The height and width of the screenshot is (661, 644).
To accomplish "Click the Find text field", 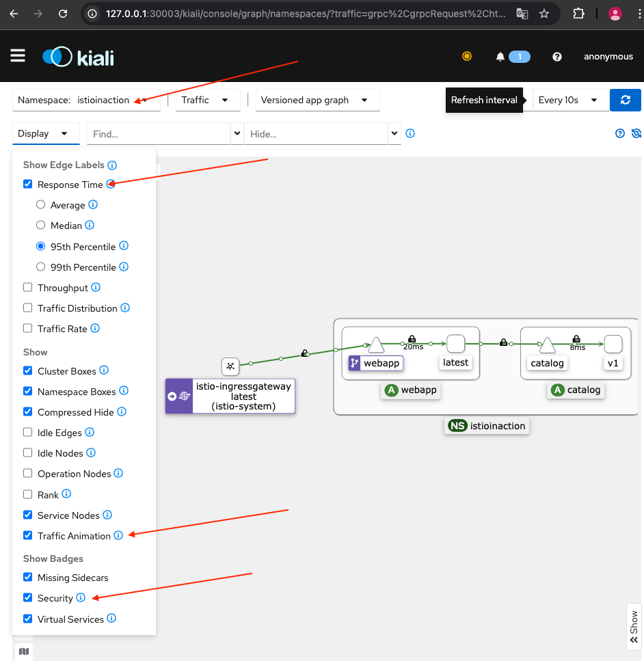I will coord(159,133).
